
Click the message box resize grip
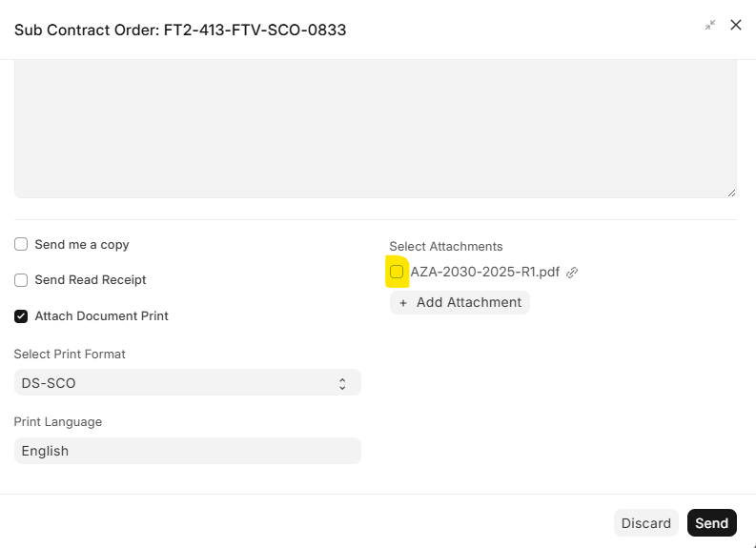[731, 193]
